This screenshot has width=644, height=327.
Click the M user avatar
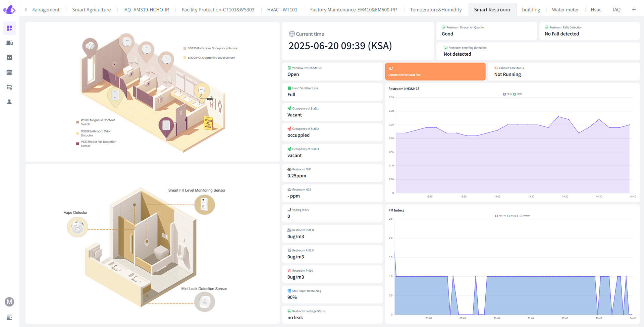click(x=9, y=302)
